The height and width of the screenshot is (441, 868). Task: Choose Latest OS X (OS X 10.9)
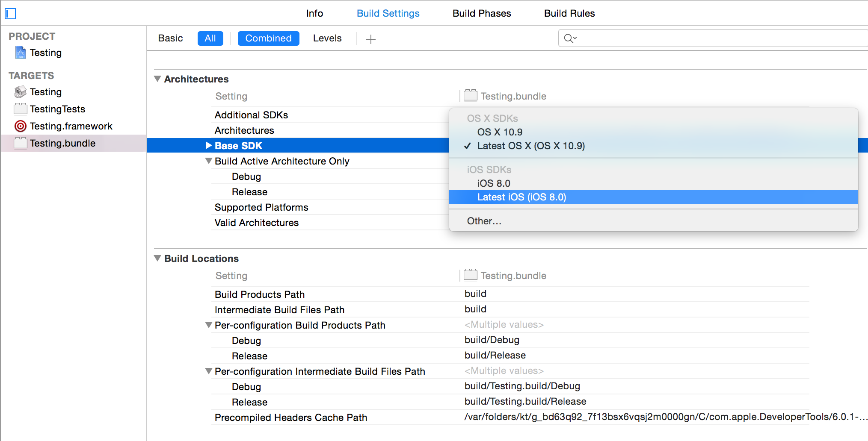coord(654,146)
